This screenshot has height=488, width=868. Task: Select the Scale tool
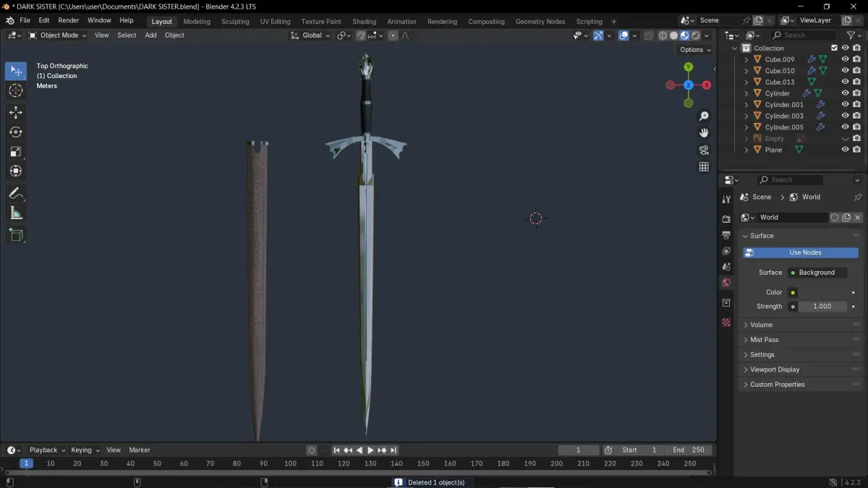pos(16,152)
